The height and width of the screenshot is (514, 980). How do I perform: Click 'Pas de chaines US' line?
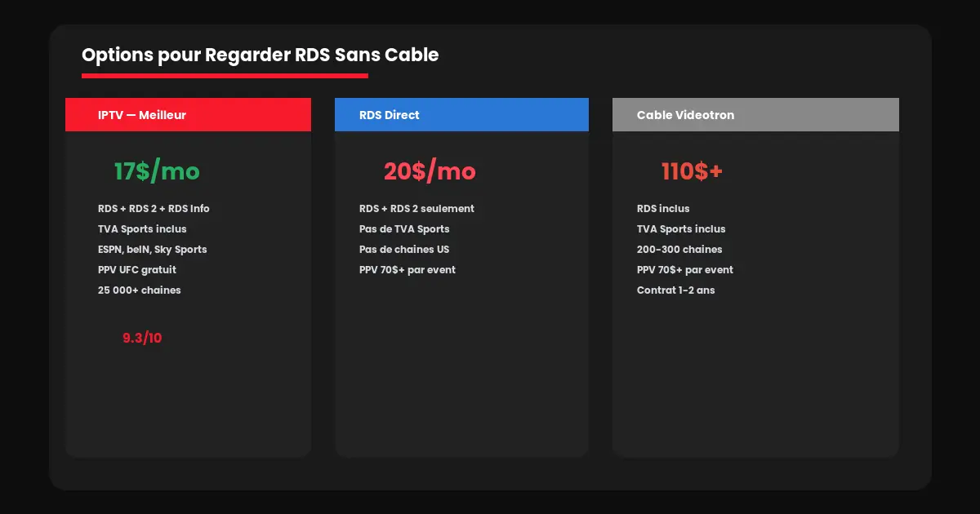tap(404, 250)
